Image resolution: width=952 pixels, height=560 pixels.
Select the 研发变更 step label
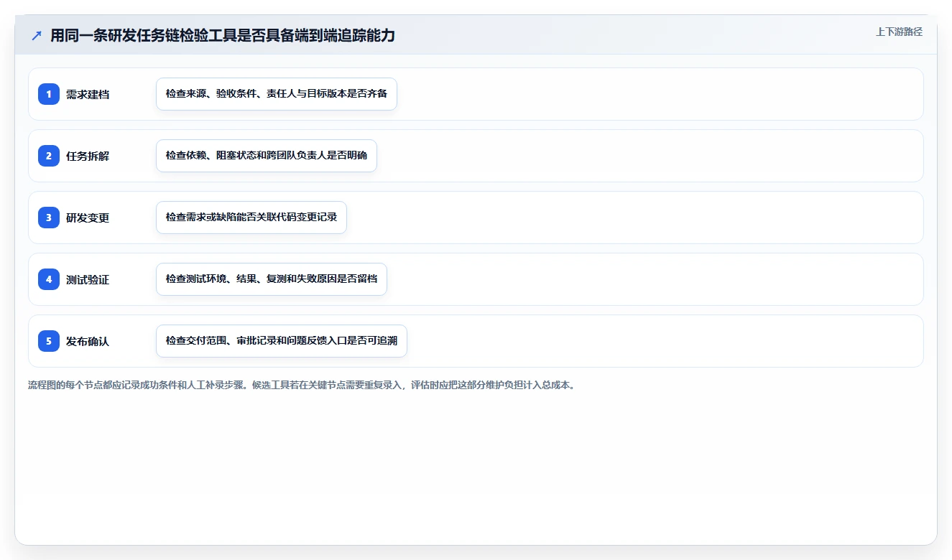(x=88, y=218)
